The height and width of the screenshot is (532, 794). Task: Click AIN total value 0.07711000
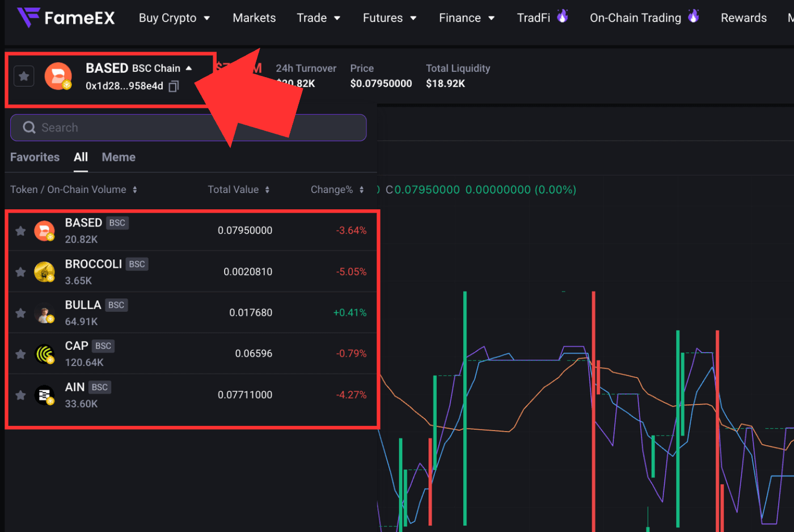pos(245,395)
